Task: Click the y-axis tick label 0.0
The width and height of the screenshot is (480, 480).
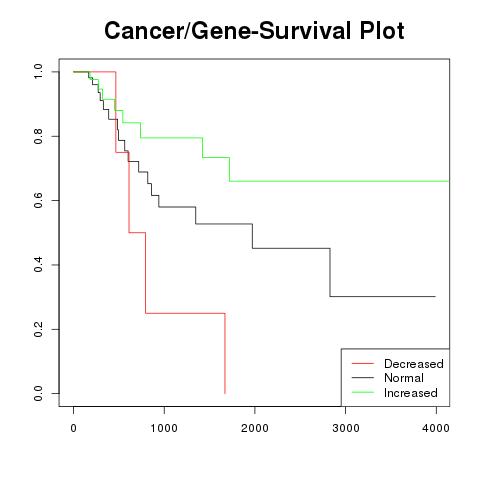Action: [38, 393]
